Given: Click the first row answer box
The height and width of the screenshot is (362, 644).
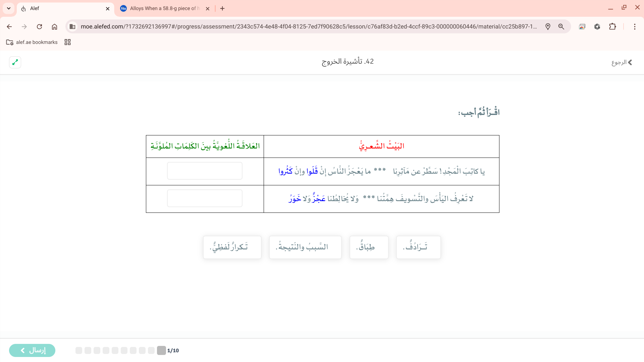Looking at the screenshot, I should pos(205,171).
